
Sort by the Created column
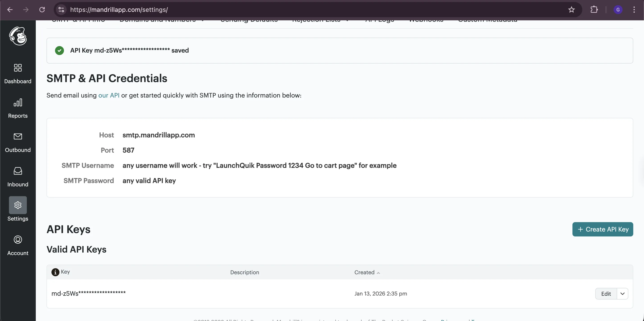point(367,272)
